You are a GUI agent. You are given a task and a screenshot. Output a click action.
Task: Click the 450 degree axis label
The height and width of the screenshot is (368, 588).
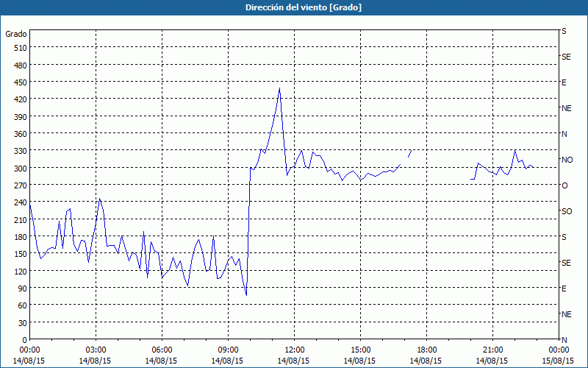(21, 82)
